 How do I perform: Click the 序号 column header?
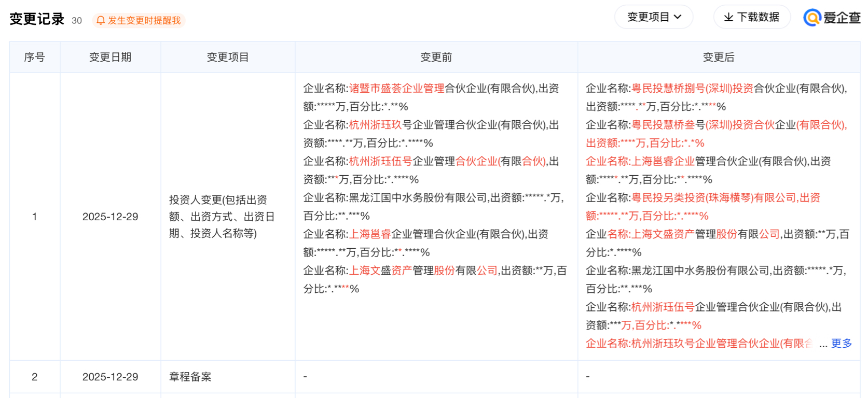pos(35,57)
